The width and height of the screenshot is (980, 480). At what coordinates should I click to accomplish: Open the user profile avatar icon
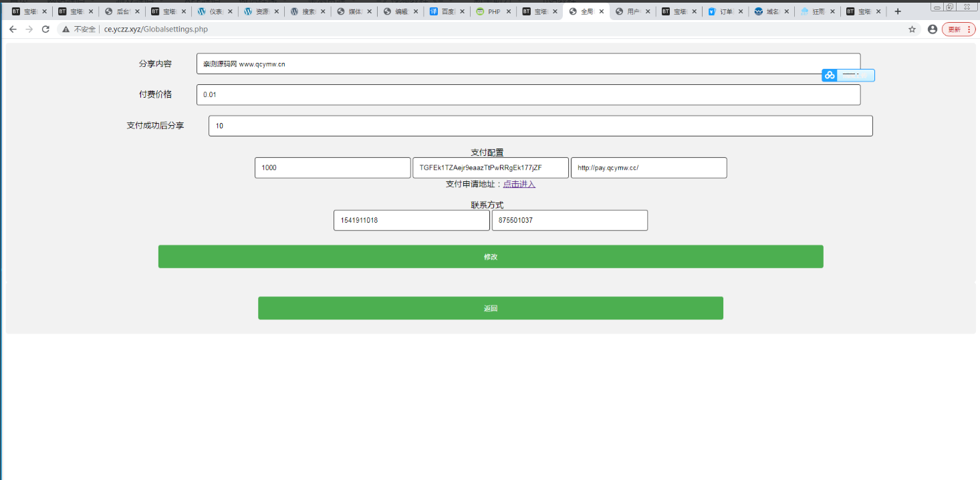pos(932,29)
